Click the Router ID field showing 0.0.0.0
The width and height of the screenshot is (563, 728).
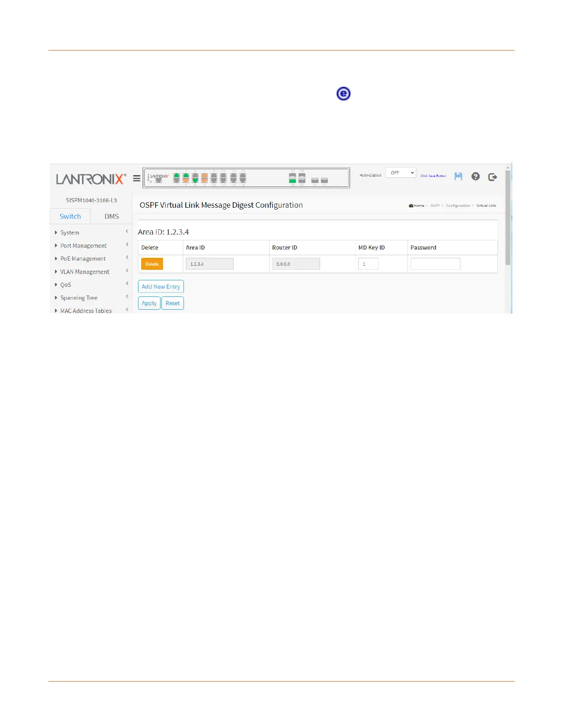tap(296, 264)
